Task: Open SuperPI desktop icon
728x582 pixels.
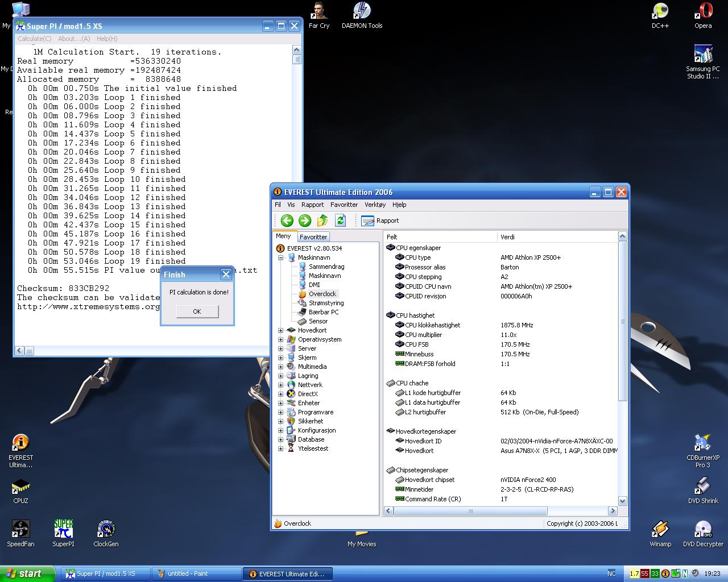Action: [x=63, y=533]
